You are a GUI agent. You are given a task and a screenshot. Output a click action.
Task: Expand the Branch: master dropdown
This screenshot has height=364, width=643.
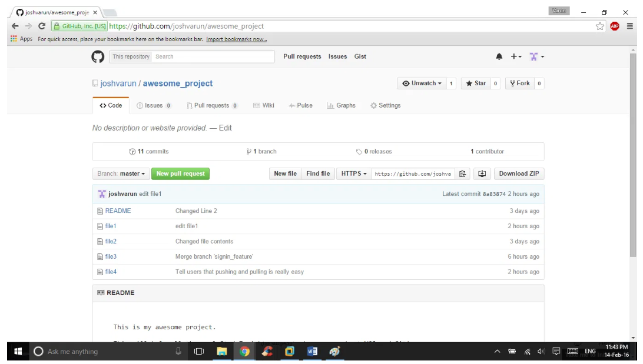click(x=121, y=173)
